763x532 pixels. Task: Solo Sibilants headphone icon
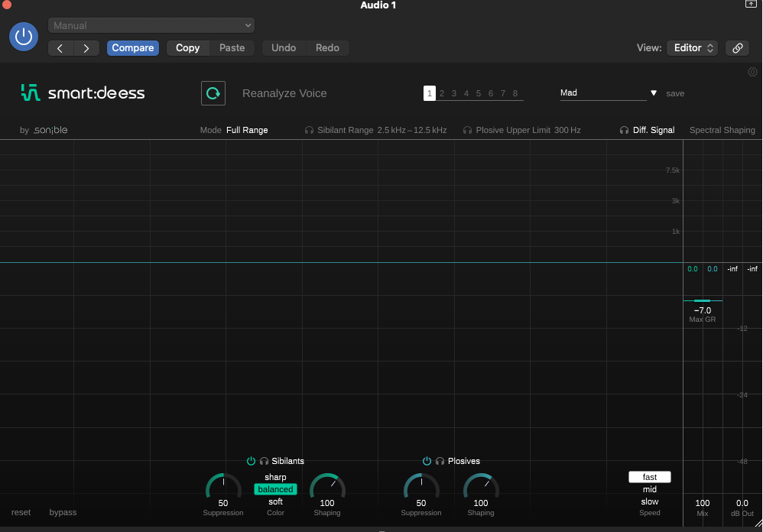(265, 461)
